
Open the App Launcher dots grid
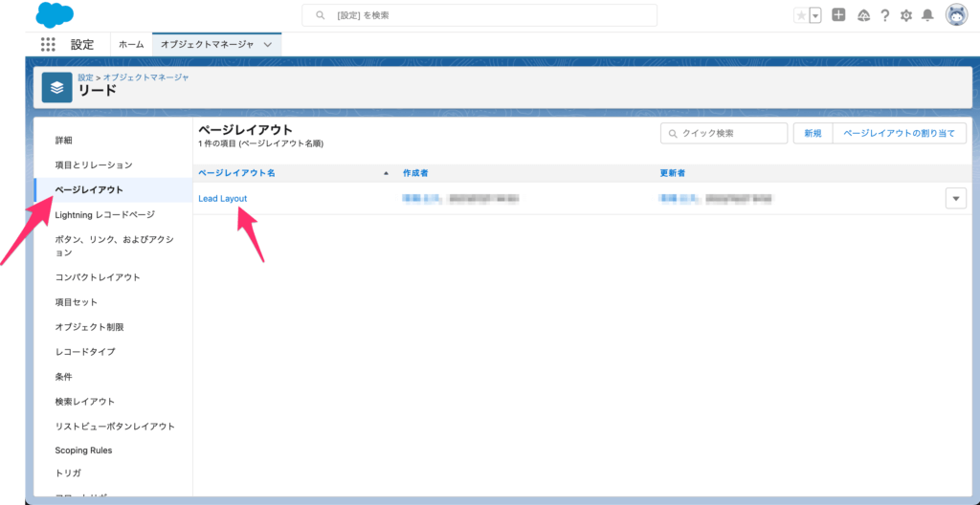pyautogui.click(x=48, y=44)
